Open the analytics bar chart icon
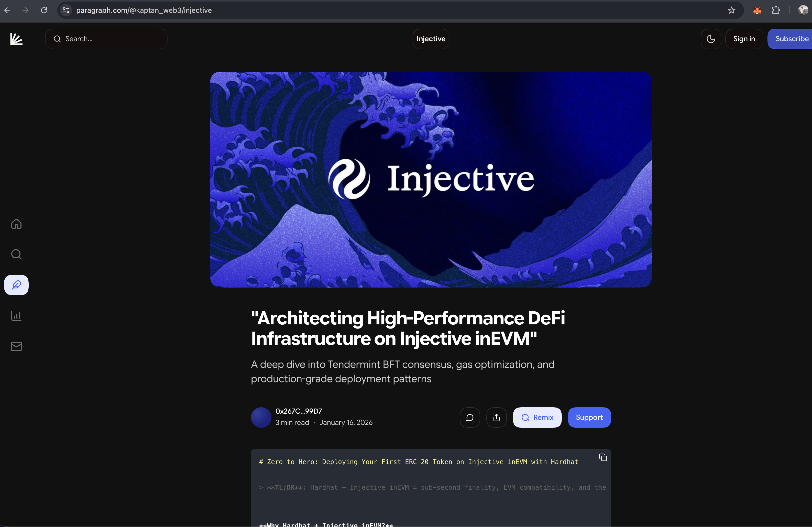The width and height of the screenshot is (812, 527). tap(16, 315)
